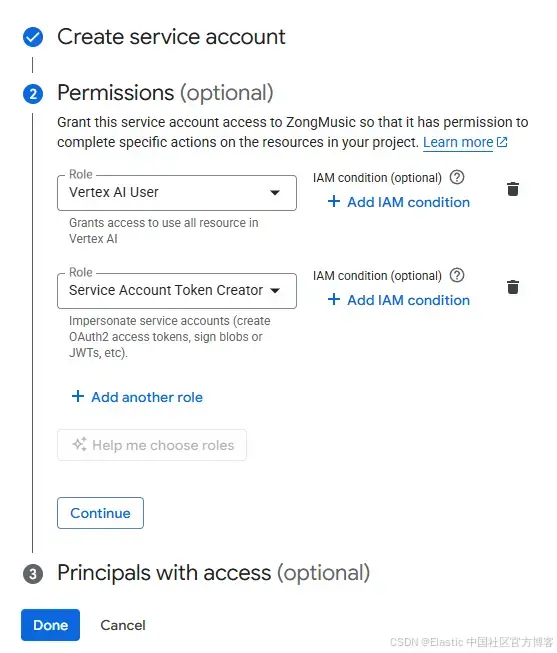Click the Continue button
Image resolution: width=557 pixels, height=653 pixels.
tap(100, 513)
